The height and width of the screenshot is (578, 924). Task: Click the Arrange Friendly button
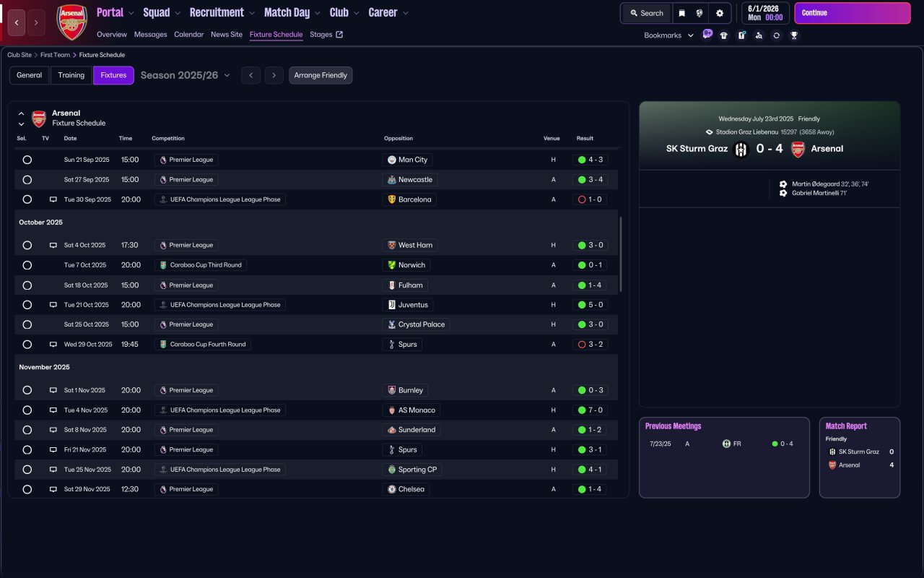coord(321,75)
